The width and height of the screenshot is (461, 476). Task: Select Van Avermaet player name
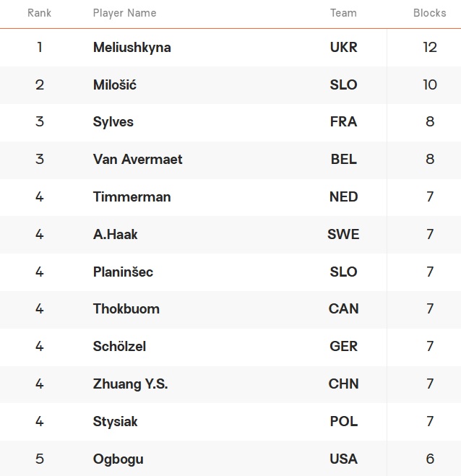coord(137,159)
